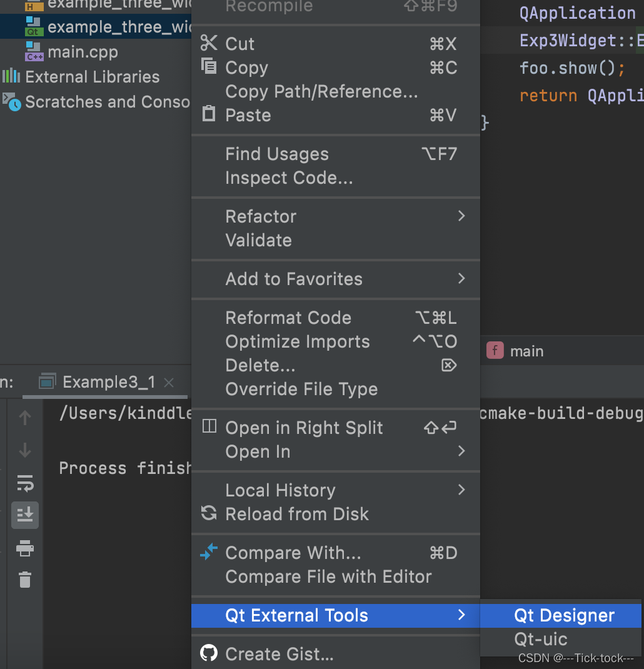
Task: Click the down navigation arrow in run panel
Action: 24,450
